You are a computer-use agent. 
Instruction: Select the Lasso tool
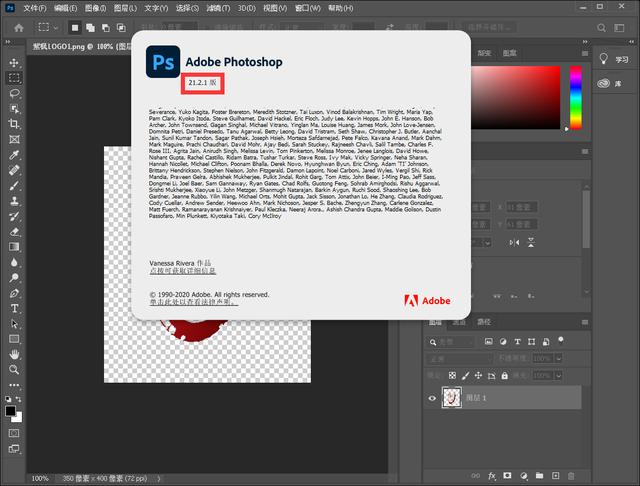[x=14, y=93]
